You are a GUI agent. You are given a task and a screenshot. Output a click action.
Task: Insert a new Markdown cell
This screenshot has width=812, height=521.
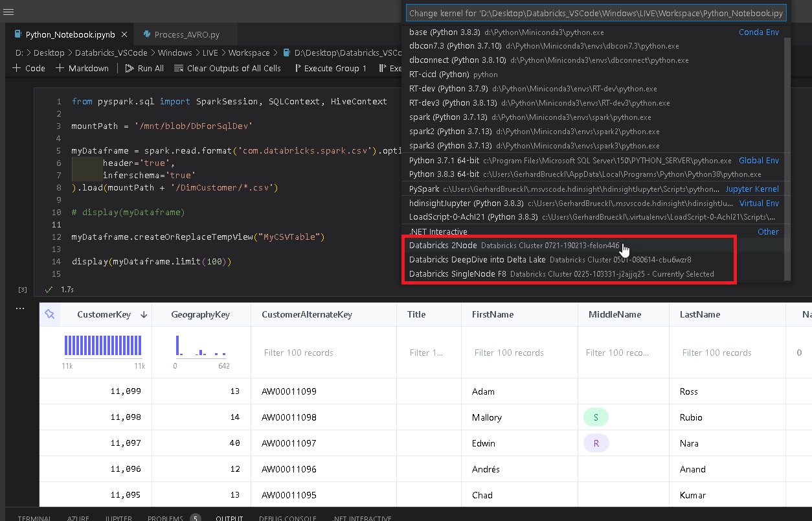(82, 68)
